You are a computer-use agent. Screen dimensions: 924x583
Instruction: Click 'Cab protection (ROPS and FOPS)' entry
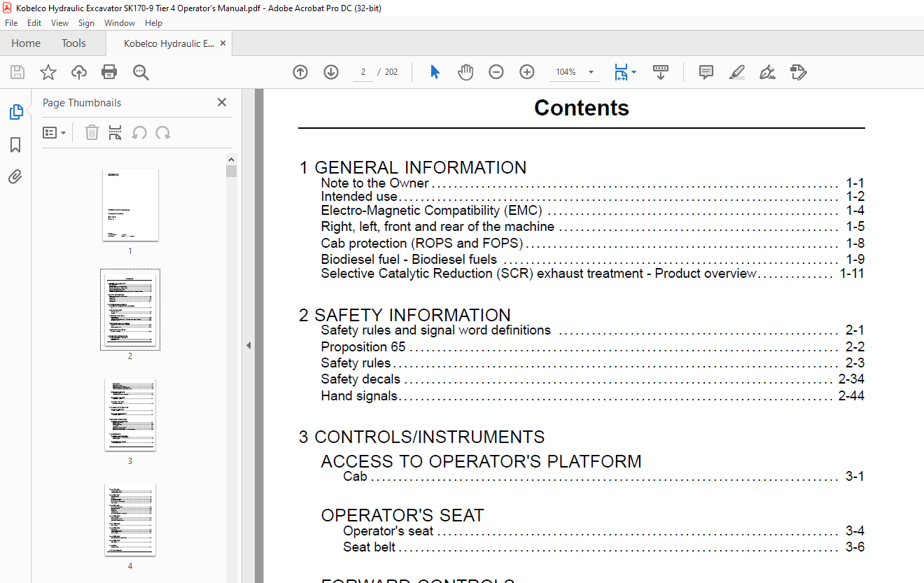[x=422, y=244]
